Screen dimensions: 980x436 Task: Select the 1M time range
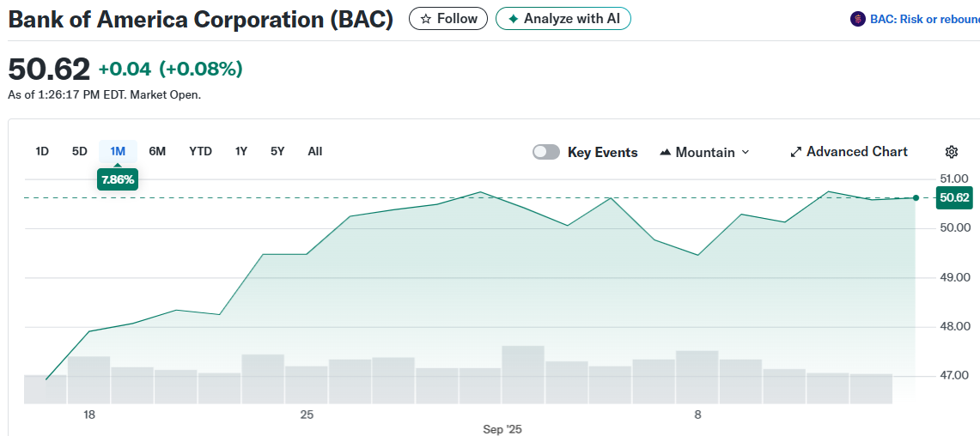point(119,151)
